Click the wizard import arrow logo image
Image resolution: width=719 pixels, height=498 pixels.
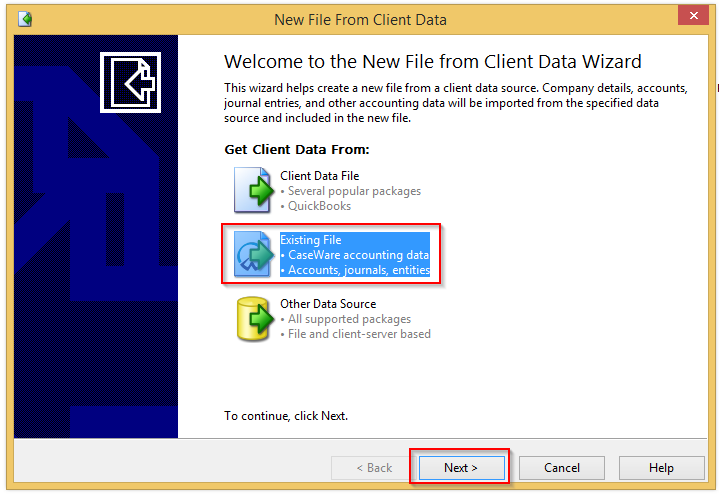(x=130, y=82)
